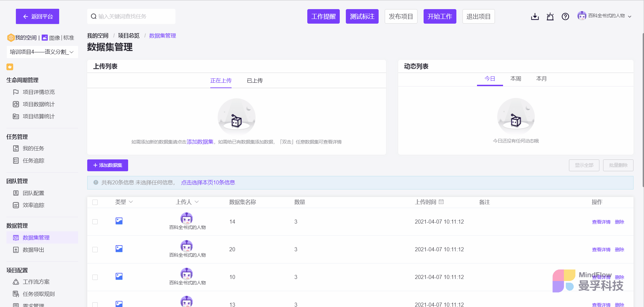The image size is (644, 307).
Task: Click the user avatar in top bar
Action: coord(582,16)
